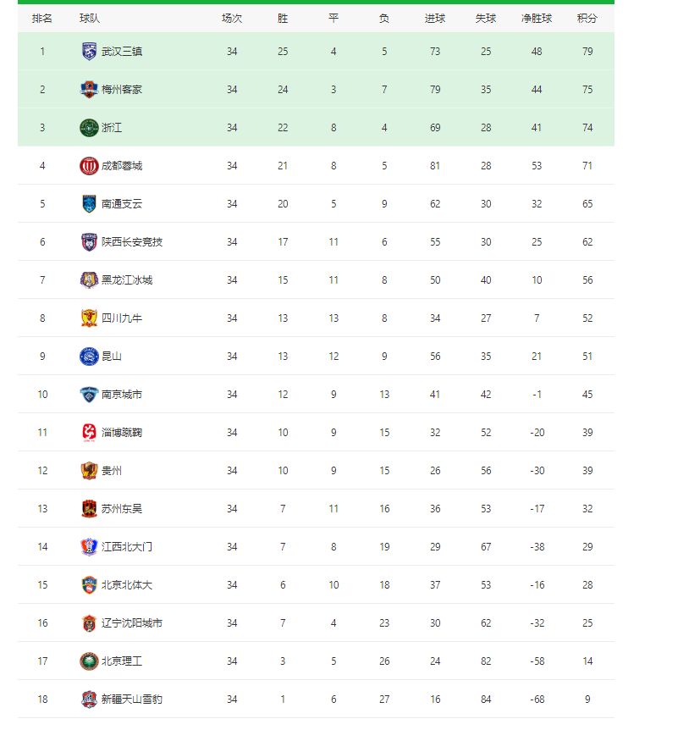Click the 新疆天山雪豹 team crest

[x=89, y=700]
